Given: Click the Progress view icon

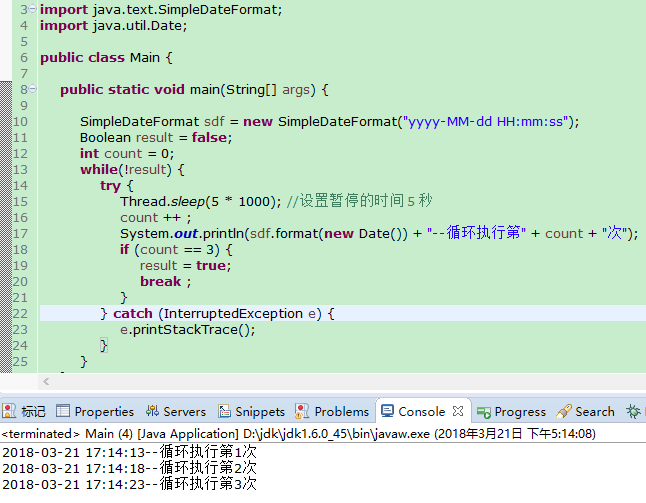Looking at the screenshot, I should click(x=484, y=411).
